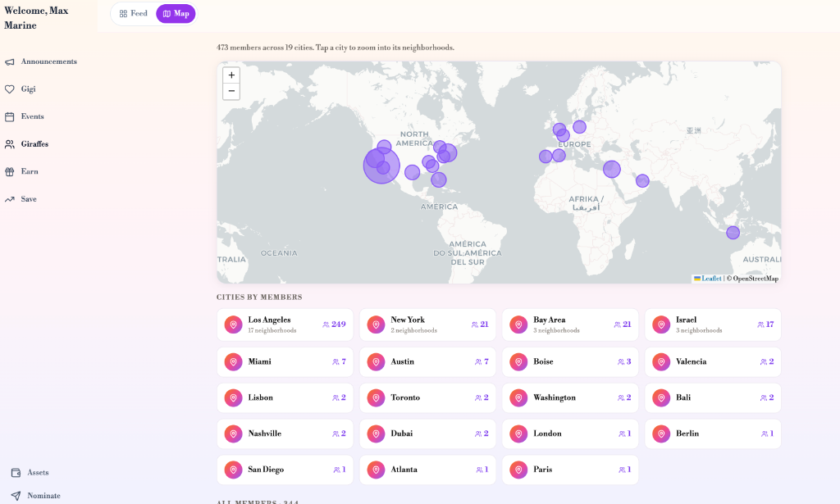Click the Assets wallet icon

click(16, 473)
